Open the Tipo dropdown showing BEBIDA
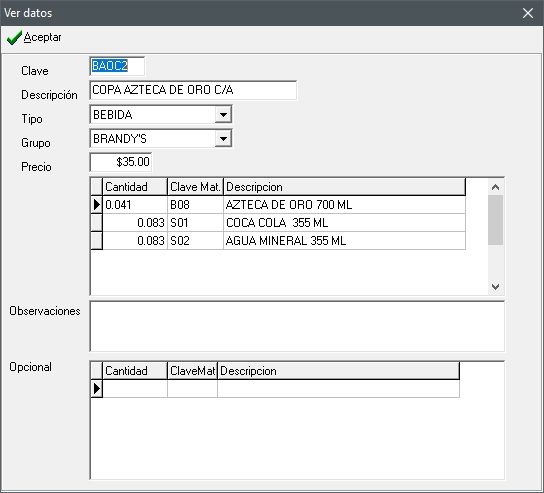This screenshot has width=544, height=493. coord(223,114)
